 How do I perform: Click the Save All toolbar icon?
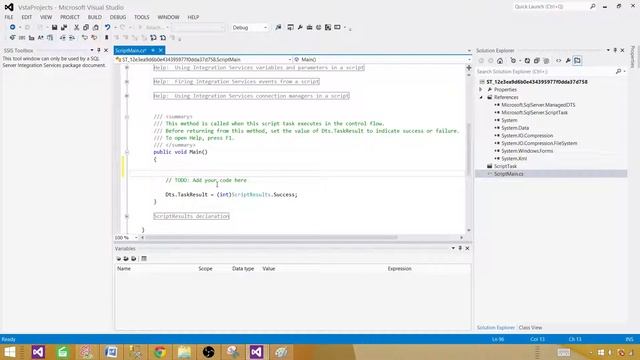point(64,27)
